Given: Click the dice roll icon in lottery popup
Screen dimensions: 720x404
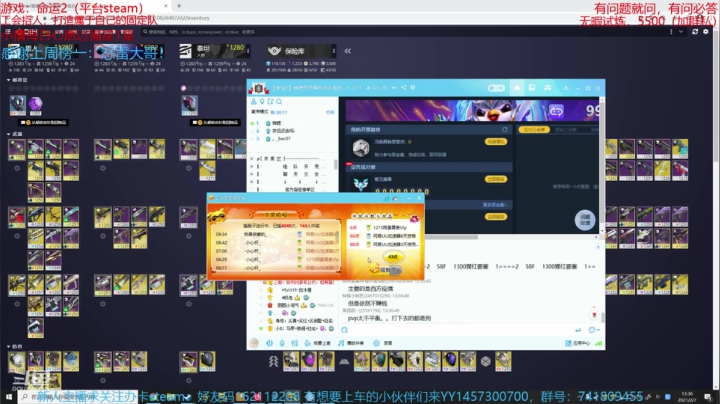Looking at the screenshot, I should click(374, 268).
